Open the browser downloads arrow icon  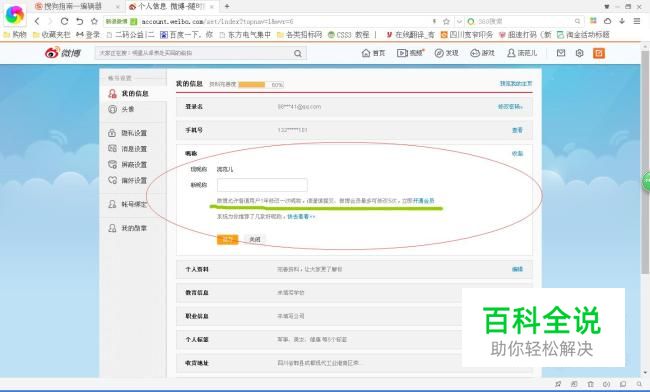(x=622, y=21)
